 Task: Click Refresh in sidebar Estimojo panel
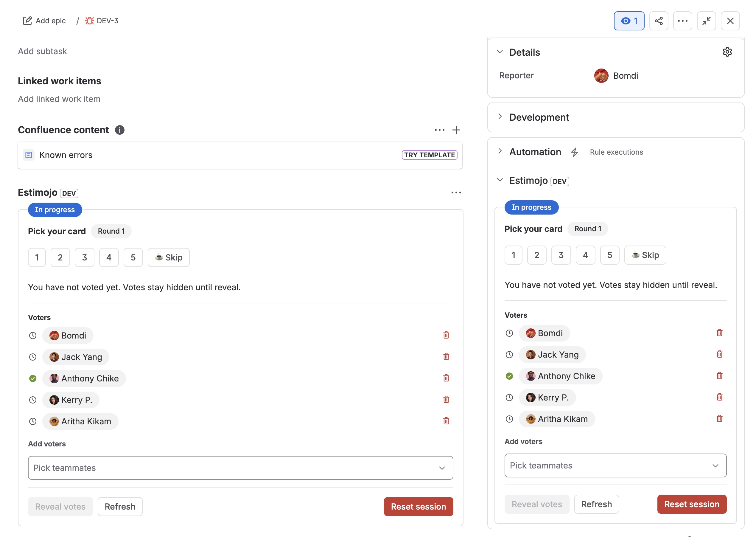[596, 504]
